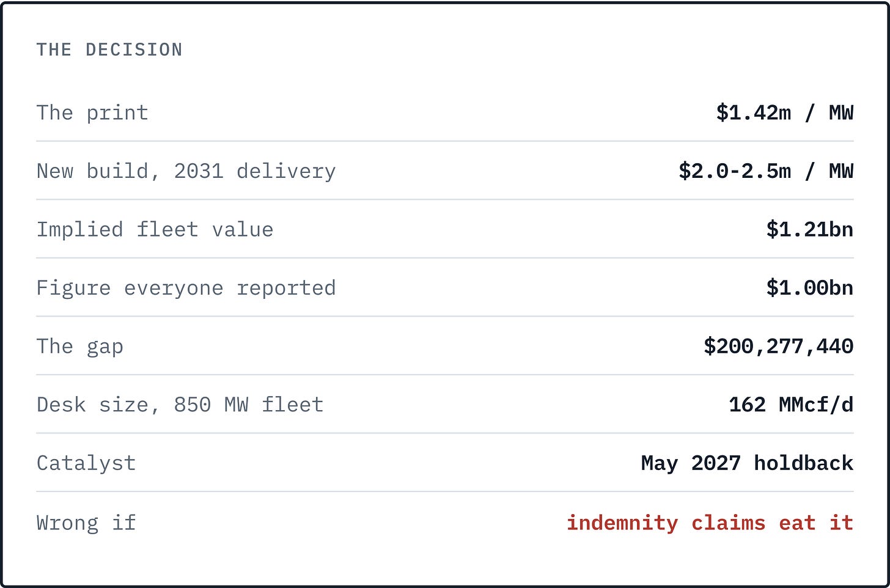
Task: Click the THE DECISION heading
Action: (x=109, y=50)
